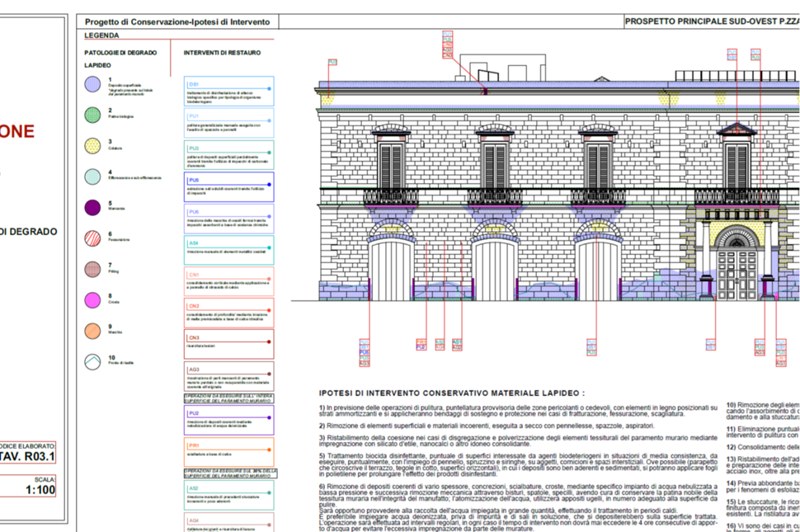Click the AS2 intervention box in the legend

(228, 495)
